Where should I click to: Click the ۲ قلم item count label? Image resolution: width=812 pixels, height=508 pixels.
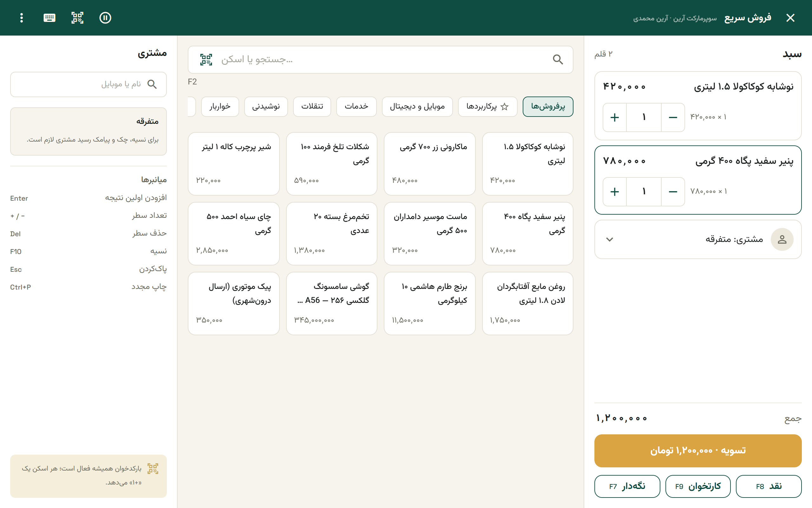pyautogui.click(x=603, y=54)
